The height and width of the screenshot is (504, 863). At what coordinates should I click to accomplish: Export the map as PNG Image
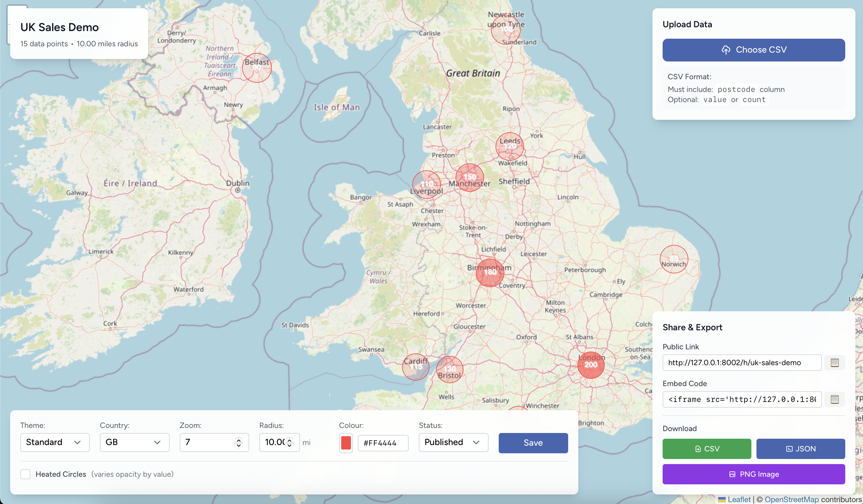[753, 474]
